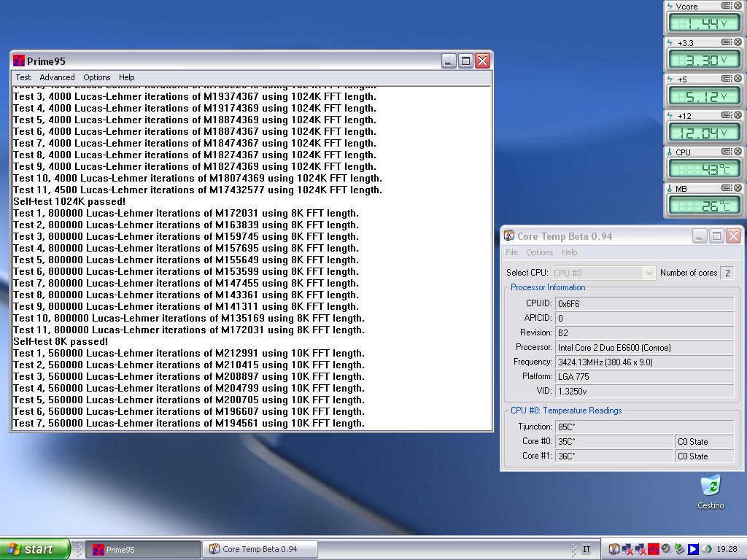This screenshot has width=747, height=560.
Task: Close the +5 voltage gauge
Action: [738, 79]
